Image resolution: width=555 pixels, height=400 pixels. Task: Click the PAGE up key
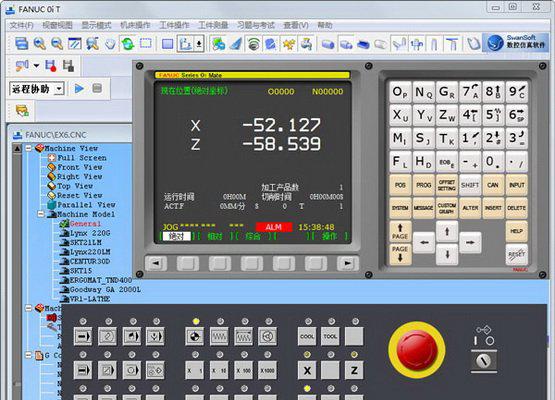click(x=400, y=231)
